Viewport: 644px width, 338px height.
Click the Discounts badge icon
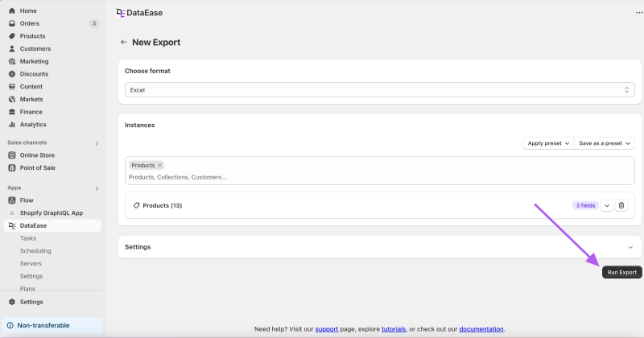point(12,74)
